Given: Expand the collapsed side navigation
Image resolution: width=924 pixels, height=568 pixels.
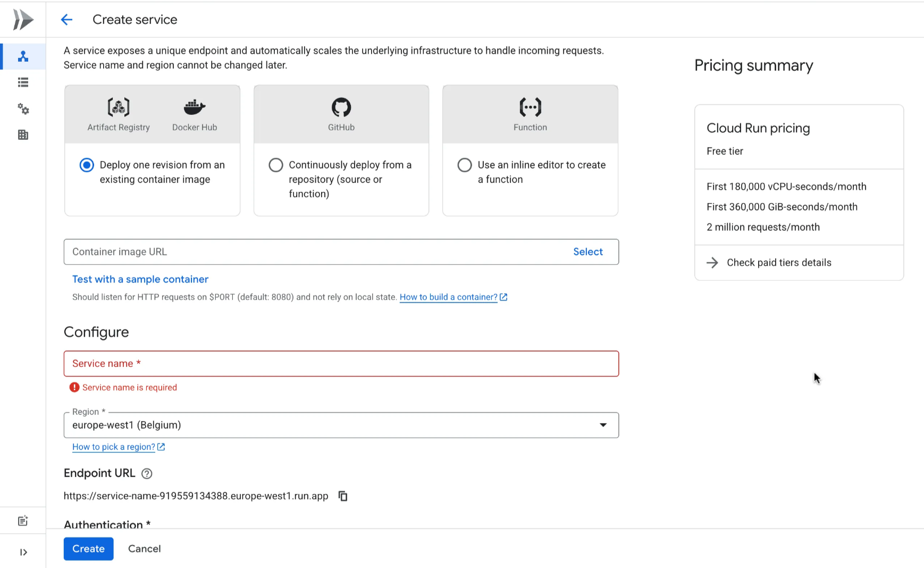Looking at the screenshot, I should coord(23,552).
